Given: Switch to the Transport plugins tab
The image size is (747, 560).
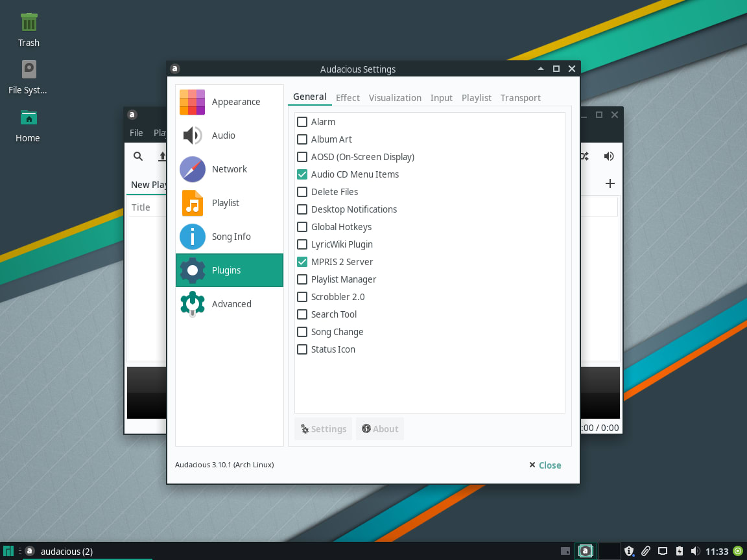Looking at the screenshot, I should 520,98.
